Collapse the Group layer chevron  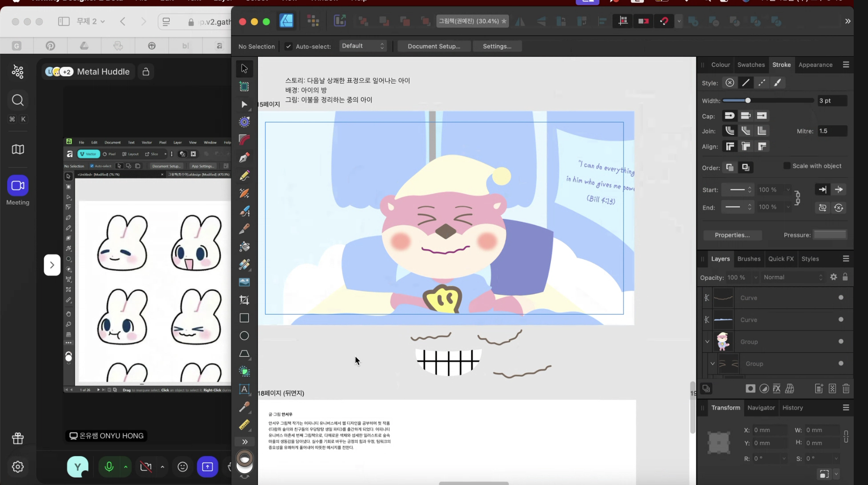pyautogui.click(x=707, y=341)
